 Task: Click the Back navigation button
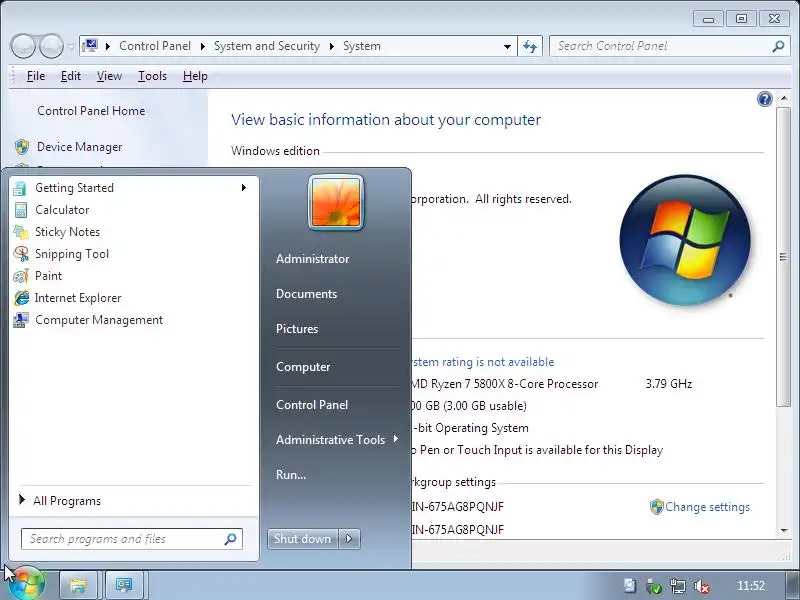23,46
